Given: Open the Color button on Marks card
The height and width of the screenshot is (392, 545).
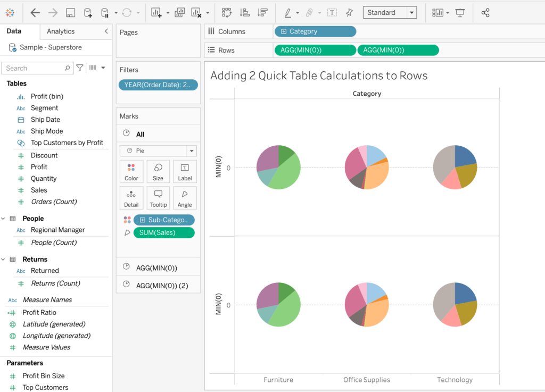Looking at the screenshot, I should coord(131,172).
